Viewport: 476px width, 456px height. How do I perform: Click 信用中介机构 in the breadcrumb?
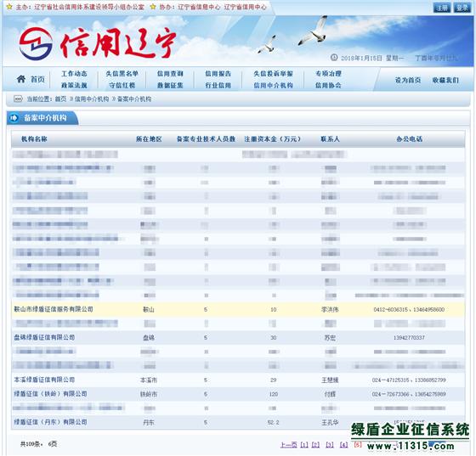point(92,99)
